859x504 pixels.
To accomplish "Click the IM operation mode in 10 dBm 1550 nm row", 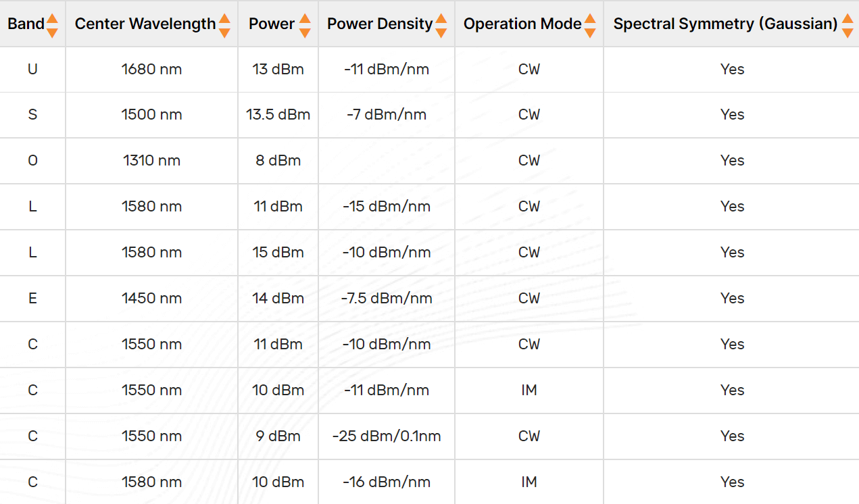I will pyautogui.click(x=529, y=390).
